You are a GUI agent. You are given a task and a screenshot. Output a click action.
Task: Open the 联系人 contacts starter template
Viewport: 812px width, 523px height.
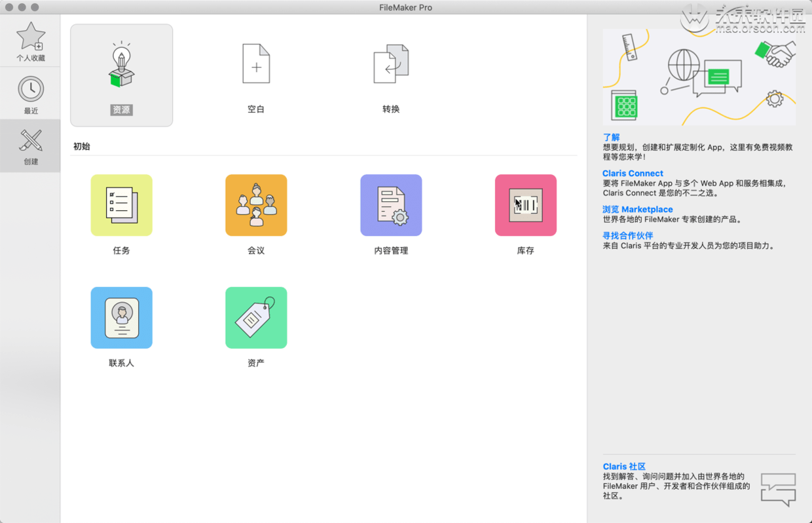[121, 318]
